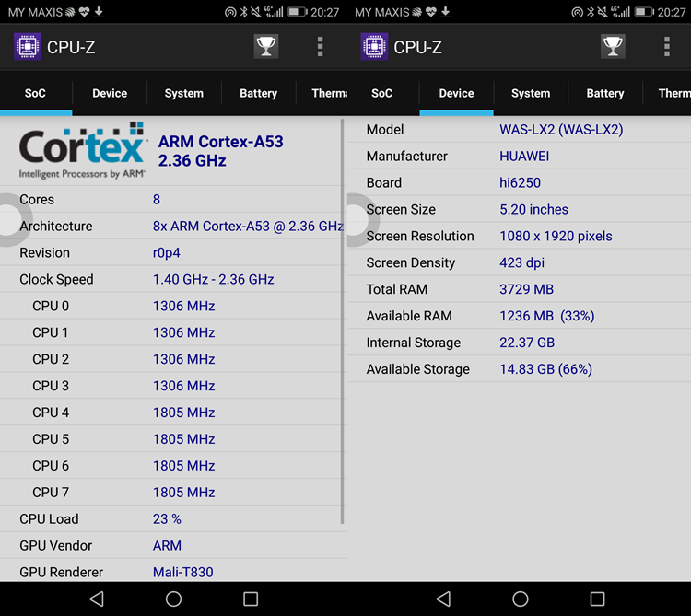
Task: Tap the Model value WAS-LX2
Action: tap(561, 130)
